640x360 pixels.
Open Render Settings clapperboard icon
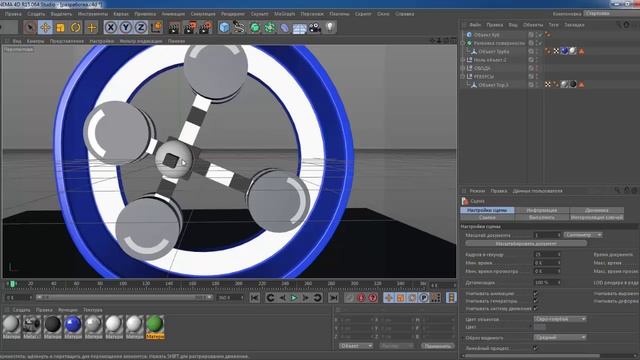[x=206, y=27]
